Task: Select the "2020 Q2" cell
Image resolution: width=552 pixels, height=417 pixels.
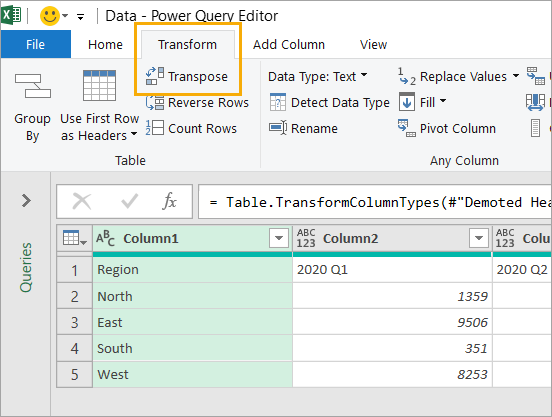Action: [522, 270]
